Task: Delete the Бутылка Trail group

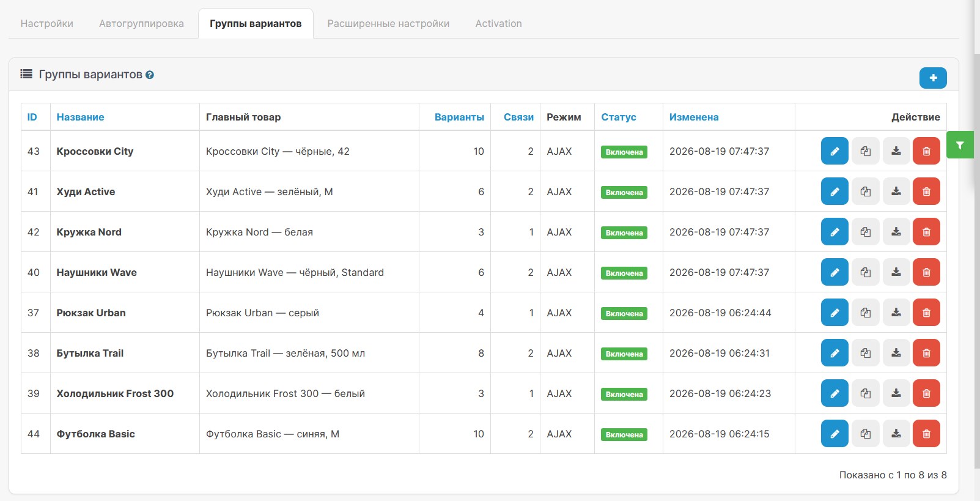Action: [x=926, y=353]
